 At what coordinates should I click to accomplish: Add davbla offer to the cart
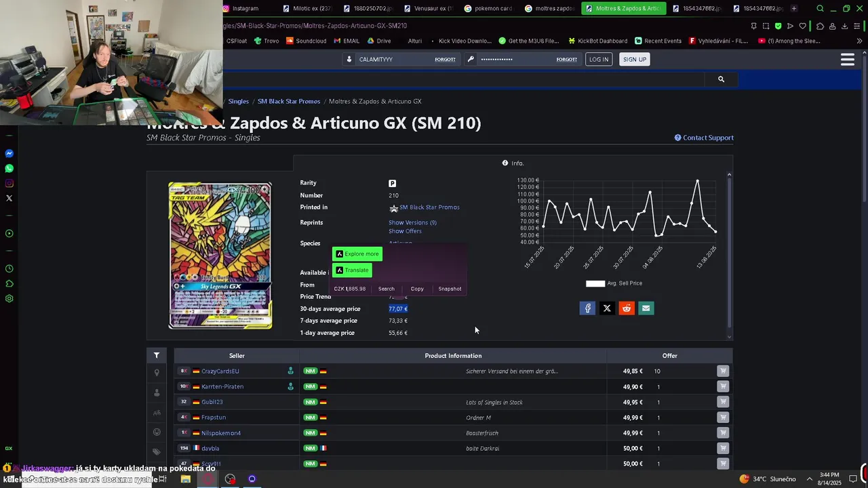pyautogui.click(x=723, y=448)
